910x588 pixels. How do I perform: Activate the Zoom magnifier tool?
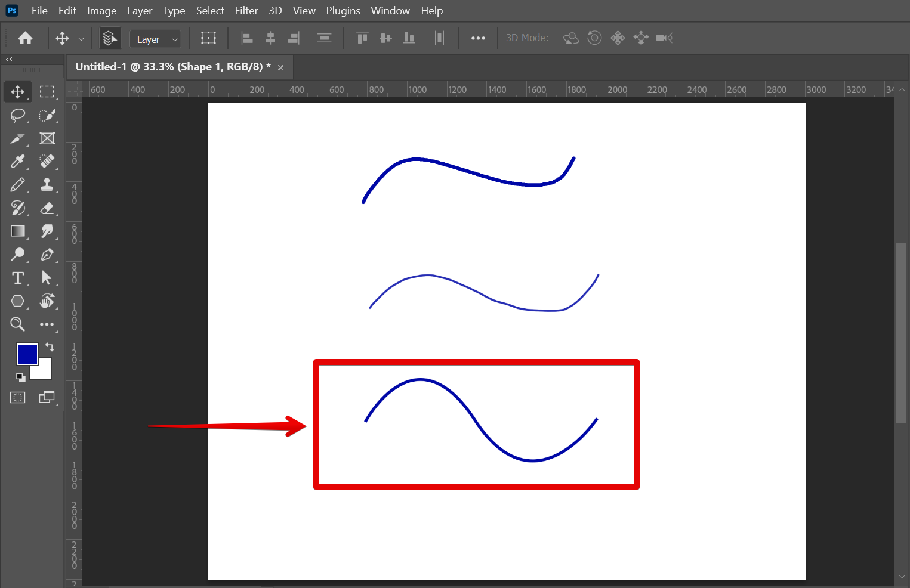click(17, 324)
